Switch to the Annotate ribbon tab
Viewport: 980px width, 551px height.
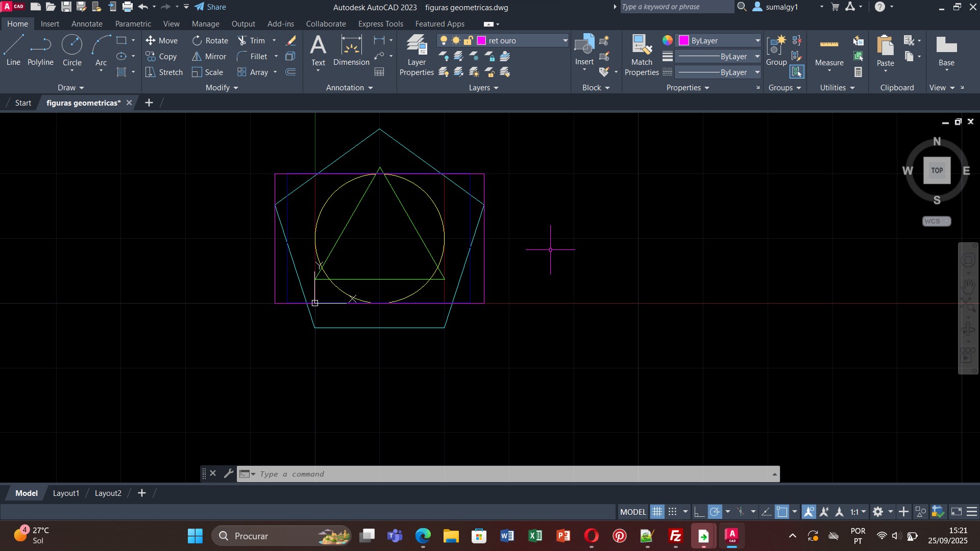[x=87, y=24]
